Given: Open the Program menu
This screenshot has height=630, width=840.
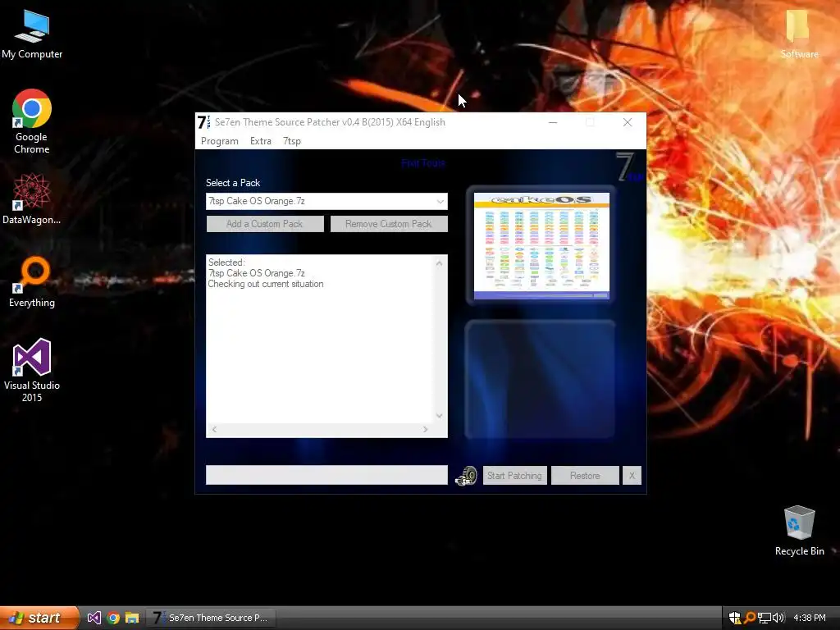Looking at the screenshot, I should 220,141.
